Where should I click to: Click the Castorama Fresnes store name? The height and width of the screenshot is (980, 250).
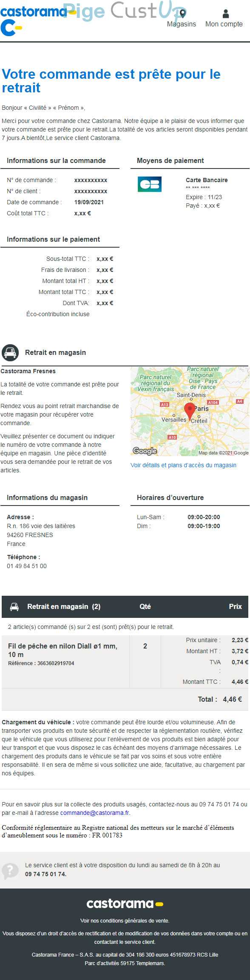(x=28, y=371)
